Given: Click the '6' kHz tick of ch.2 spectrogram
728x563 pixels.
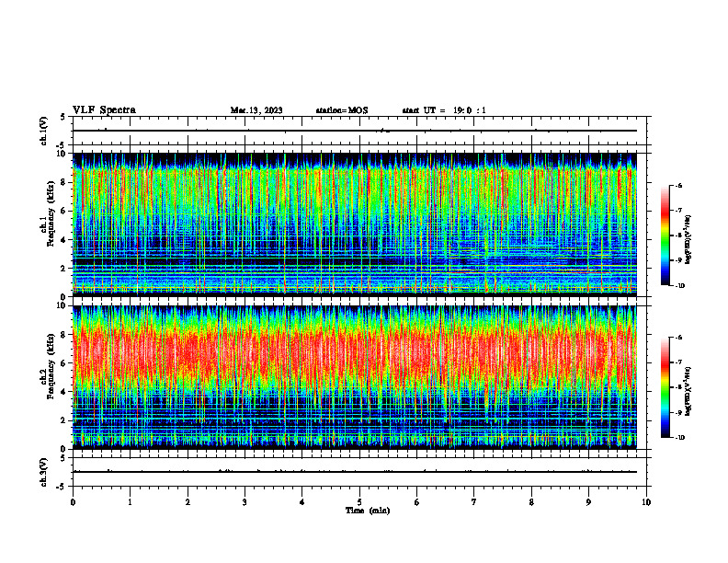Looking at the screenshot, I should coord(64,363).
